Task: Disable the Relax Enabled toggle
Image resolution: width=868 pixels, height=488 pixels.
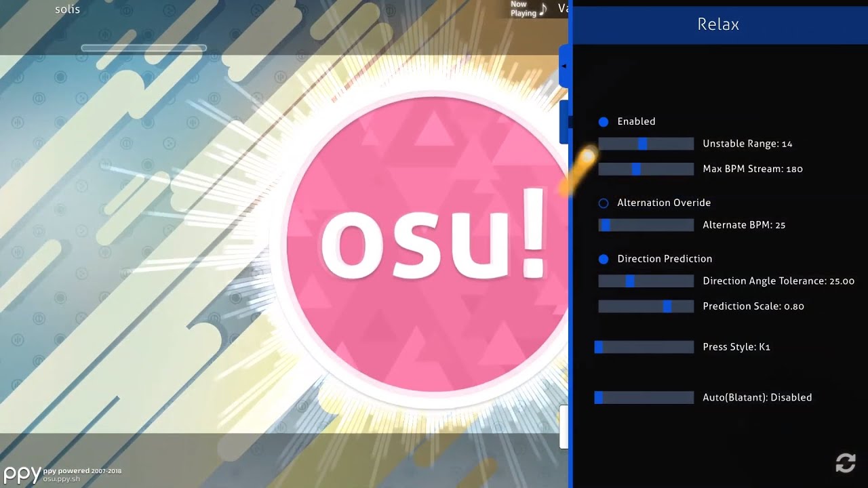Action: [x=604, y=122]
